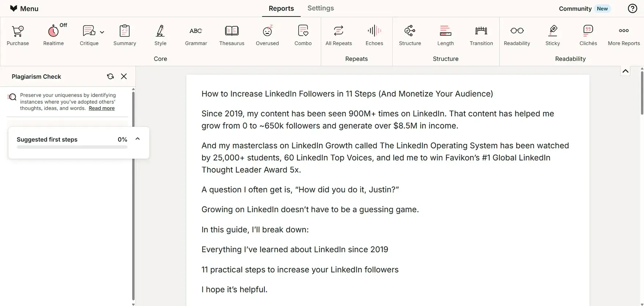Switch to the Settings tab

tap(320, 8)
